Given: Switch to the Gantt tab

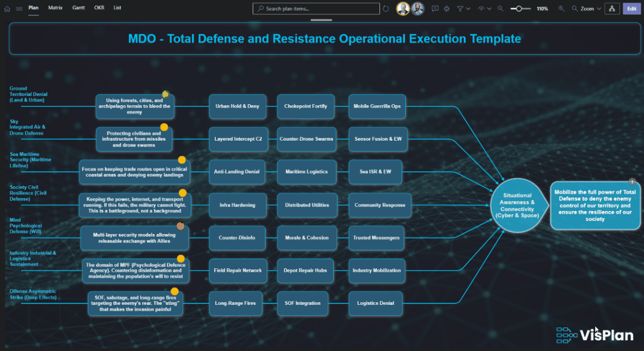Looking at the screenshot, I should point(78,8).
